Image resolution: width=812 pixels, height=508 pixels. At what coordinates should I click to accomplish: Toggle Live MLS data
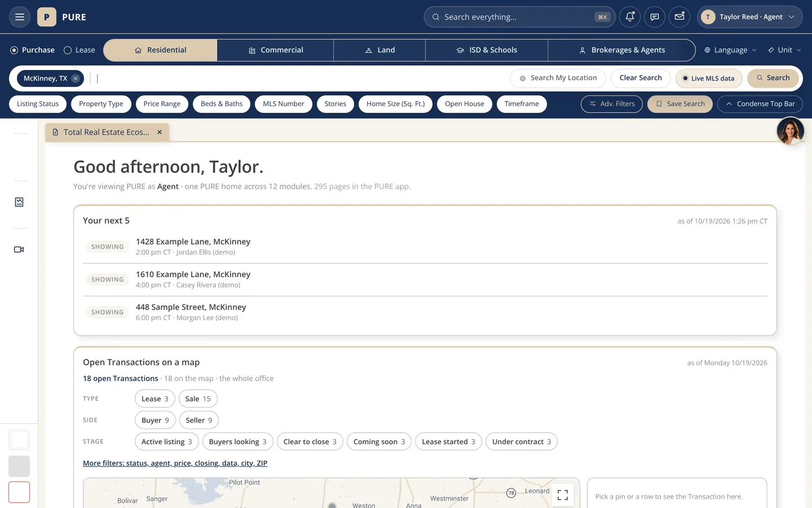(x=709, y=78)
